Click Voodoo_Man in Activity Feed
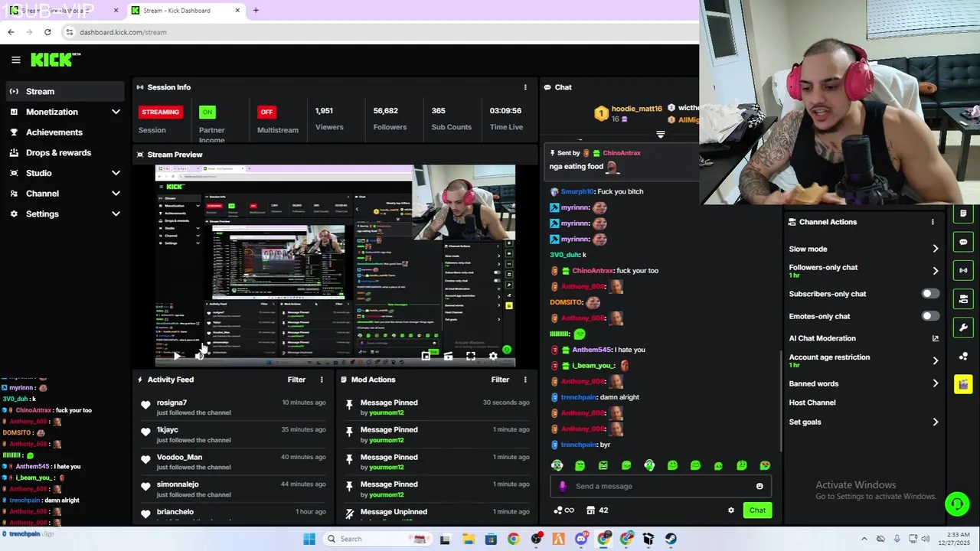 179,457
